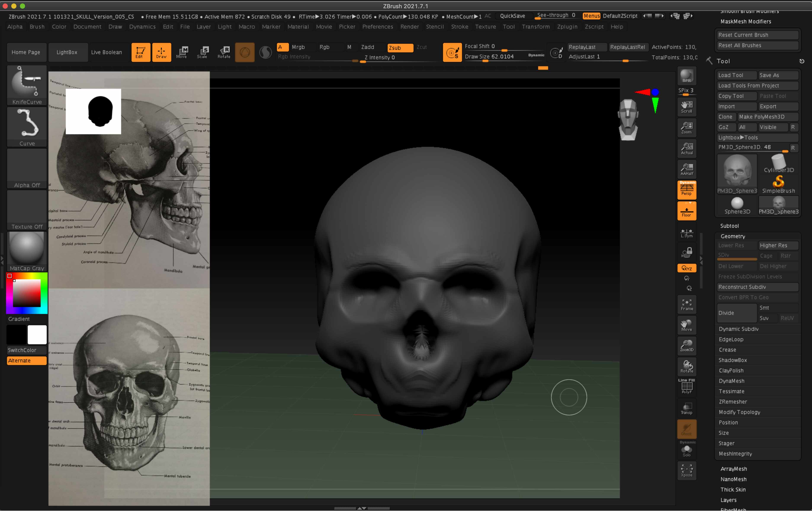Viewport: 812px width, 511px height.
Task: Open the Zplugin menu
Action: [x=567, y=27]
